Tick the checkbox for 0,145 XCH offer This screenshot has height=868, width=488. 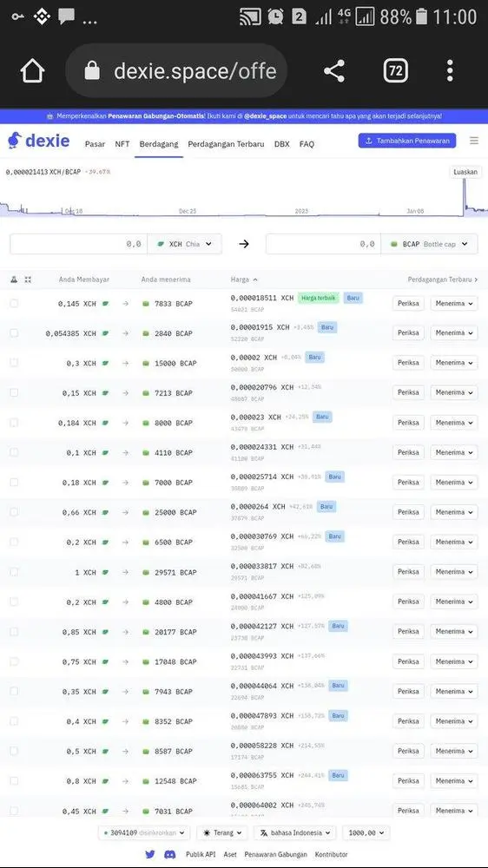(14, 303)
